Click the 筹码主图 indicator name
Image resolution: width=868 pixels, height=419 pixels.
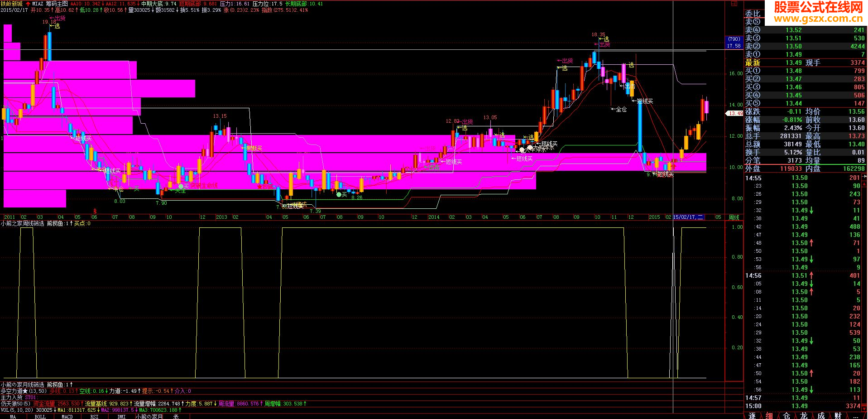coord(57,4)
